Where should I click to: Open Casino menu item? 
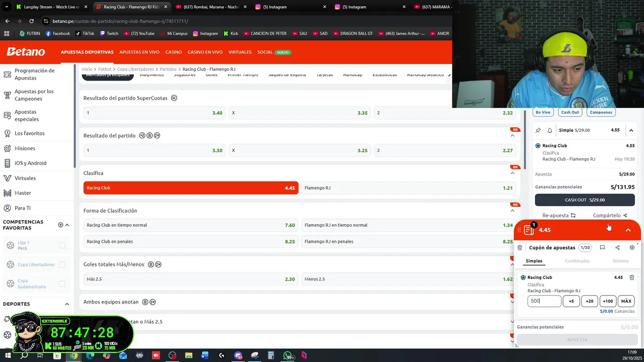tap(174, 52)
